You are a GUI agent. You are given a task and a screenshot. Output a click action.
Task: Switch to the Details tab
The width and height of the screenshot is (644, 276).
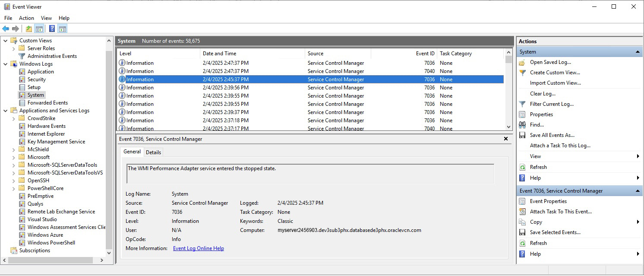tap(153, 152)
